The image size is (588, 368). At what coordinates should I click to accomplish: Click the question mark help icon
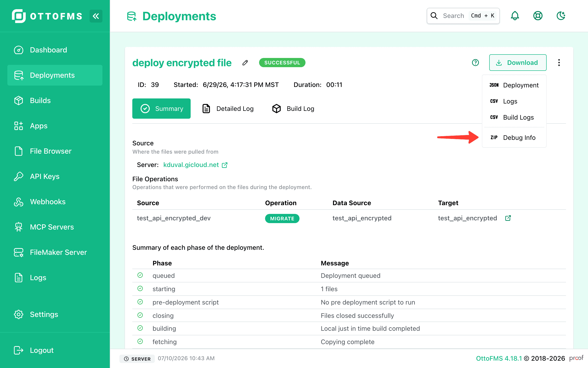coord(475,63)
